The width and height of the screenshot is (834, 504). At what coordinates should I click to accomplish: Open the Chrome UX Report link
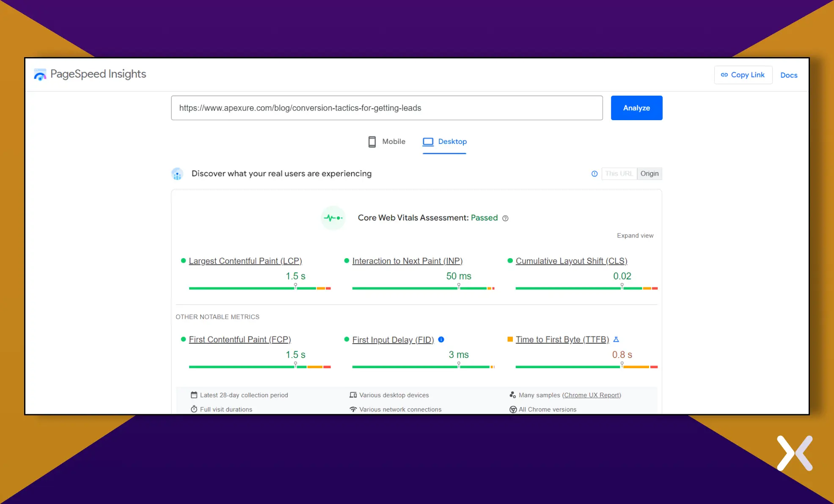(592, 395)
